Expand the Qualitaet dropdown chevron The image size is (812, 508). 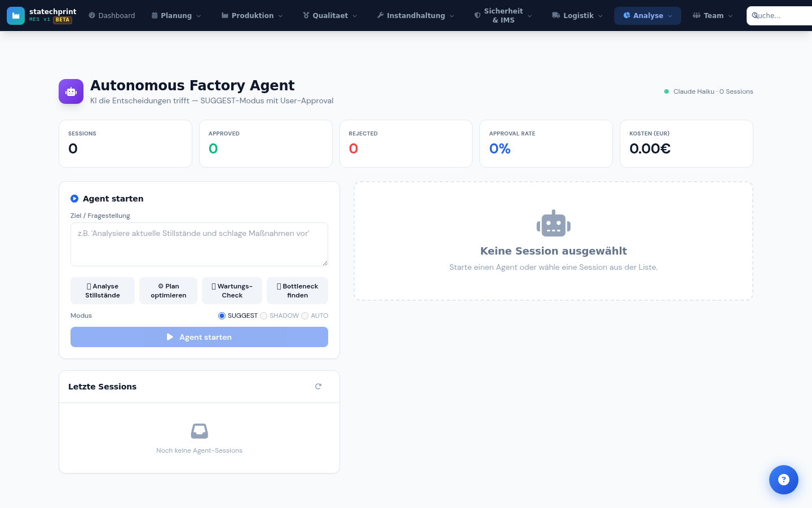(x=355, y=16)
